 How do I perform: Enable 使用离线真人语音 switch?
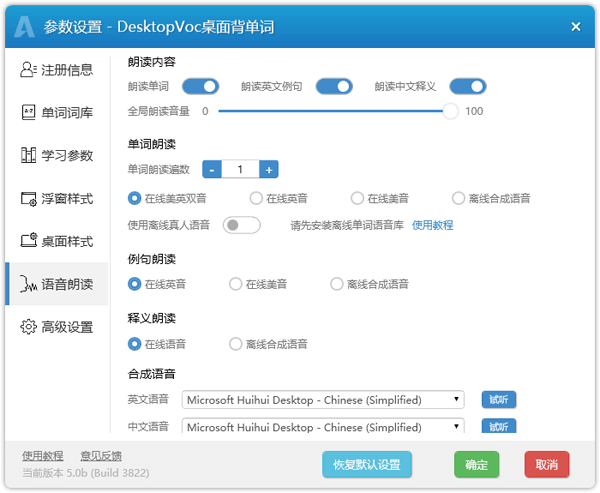tap(241, 225)
